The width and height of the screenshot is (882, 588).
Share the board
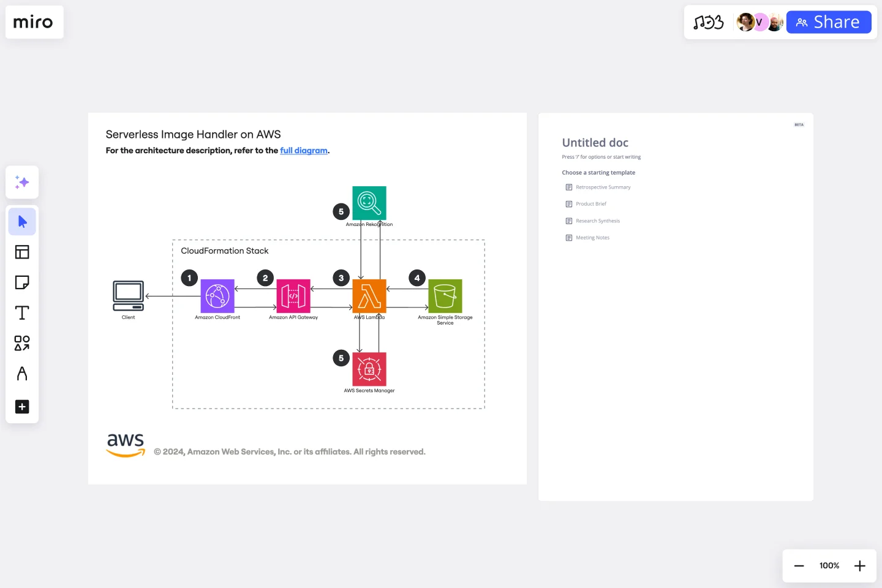click(829, 22)
